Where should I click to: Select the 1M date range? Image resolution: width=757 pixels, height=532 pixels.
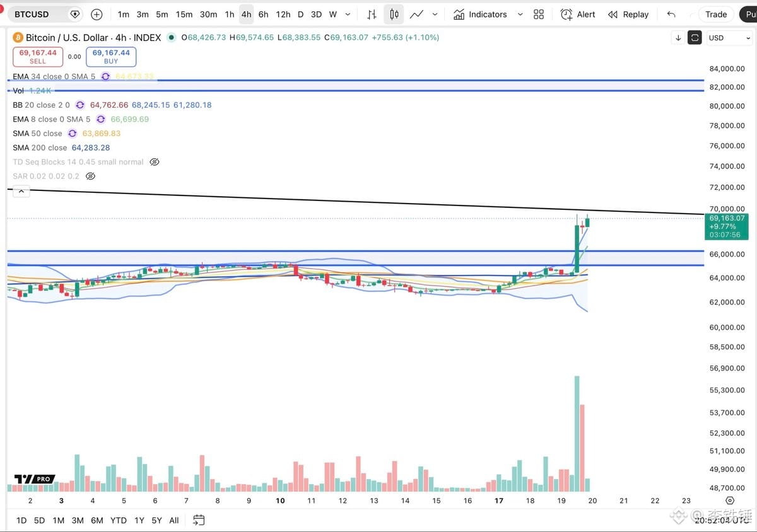tap(58, 520)
